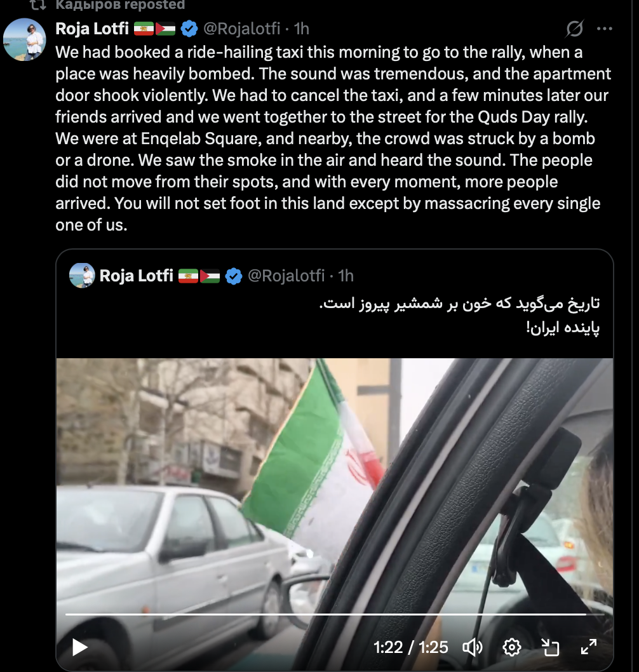
Task: Click the Grok slash-circle icon on the post
Action: (x=574, y=29)
